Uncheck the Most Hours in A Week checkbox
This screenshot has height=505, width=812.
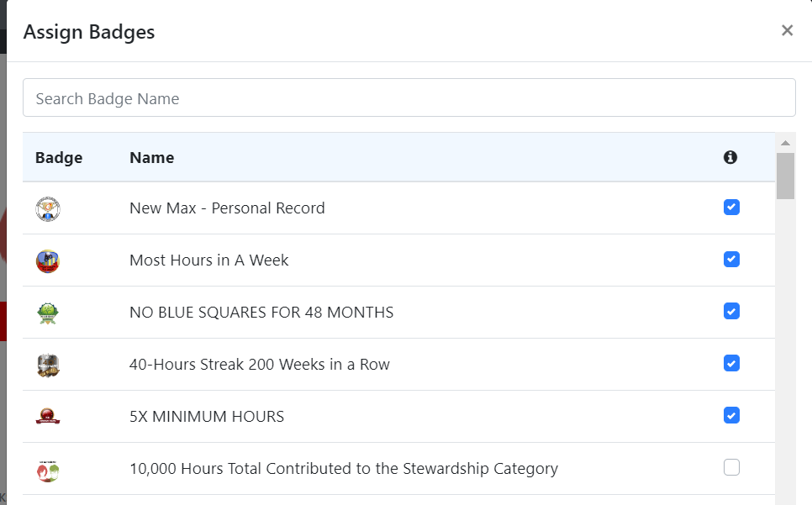click(731, 260)
